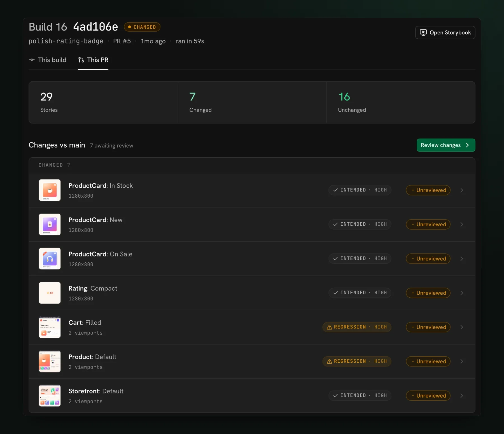Open the Cart: Filled thumbnail
This screenshot has height=434, width=504.
(x=50, y=327)
